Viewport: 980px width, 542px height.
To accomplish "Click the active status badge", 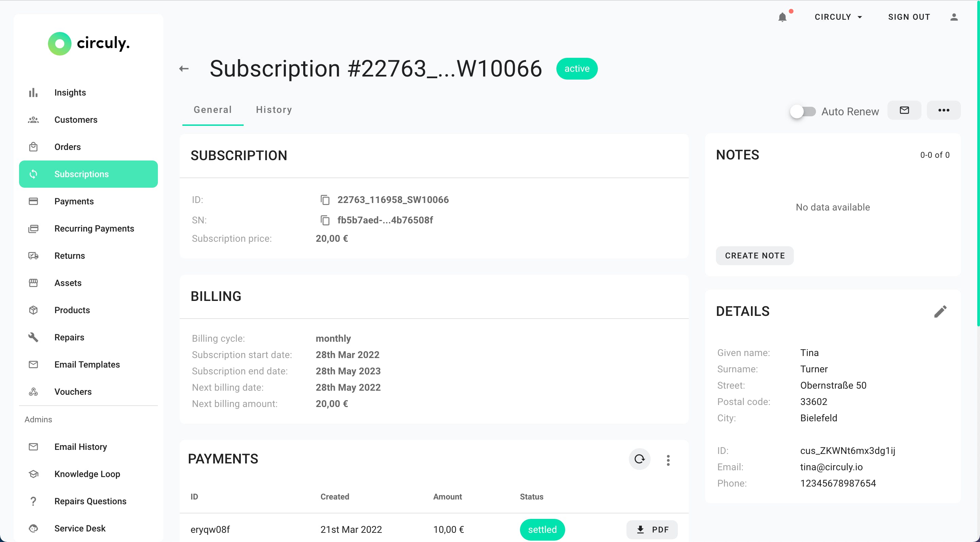I will 577,69.
